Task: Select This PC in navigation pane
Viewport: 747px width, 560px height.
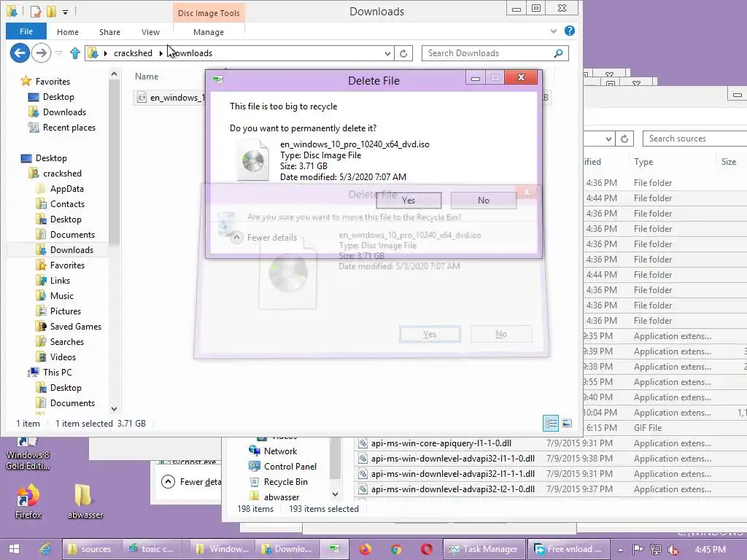Action: [51, 373]
